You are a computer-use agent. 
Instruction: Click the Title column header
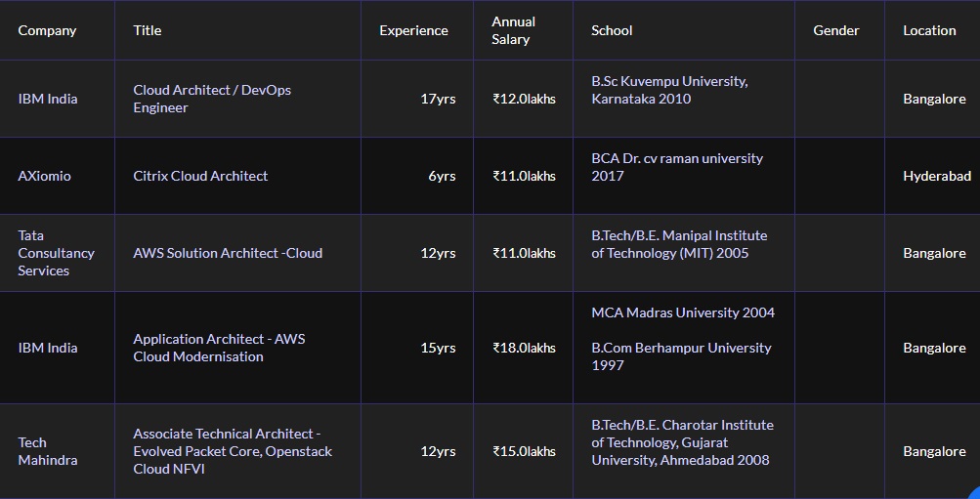148,30
